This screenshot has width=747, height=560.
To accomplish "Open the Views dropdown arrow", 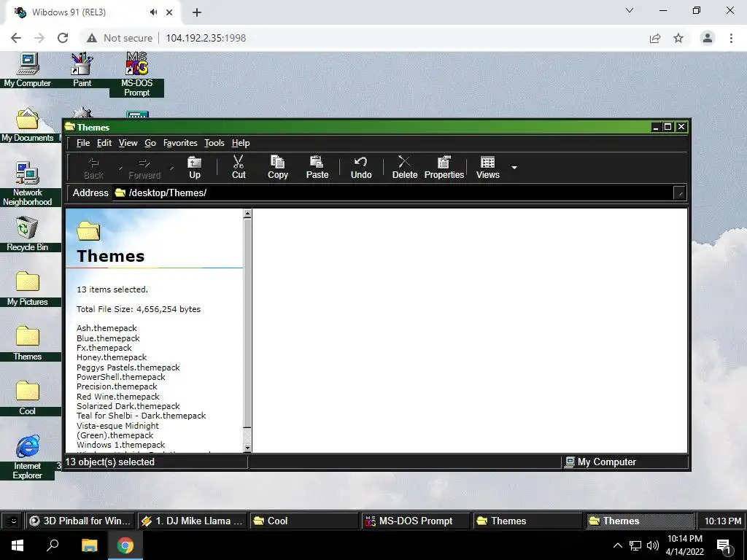I will 514,168.
